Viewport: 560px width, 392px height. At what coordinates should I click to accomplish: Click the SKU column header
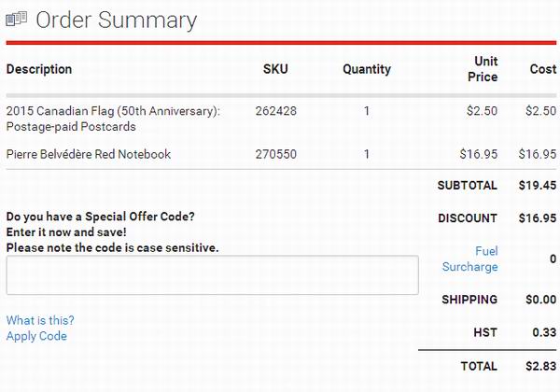[x=275, y=69]
